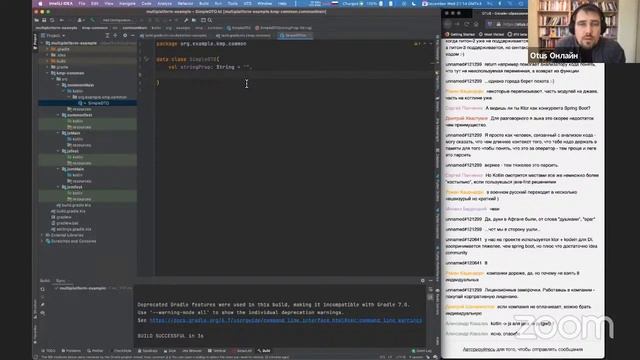
Task: Click SimpleDTO breadcrumb in navigation bar
Action: tap(239, 28)
